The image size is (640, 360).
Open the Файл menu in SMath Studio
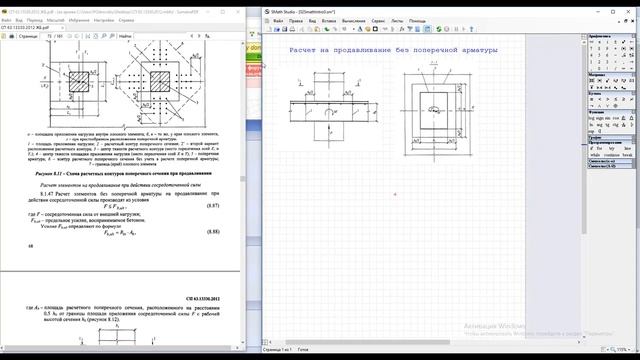[278, 20]
